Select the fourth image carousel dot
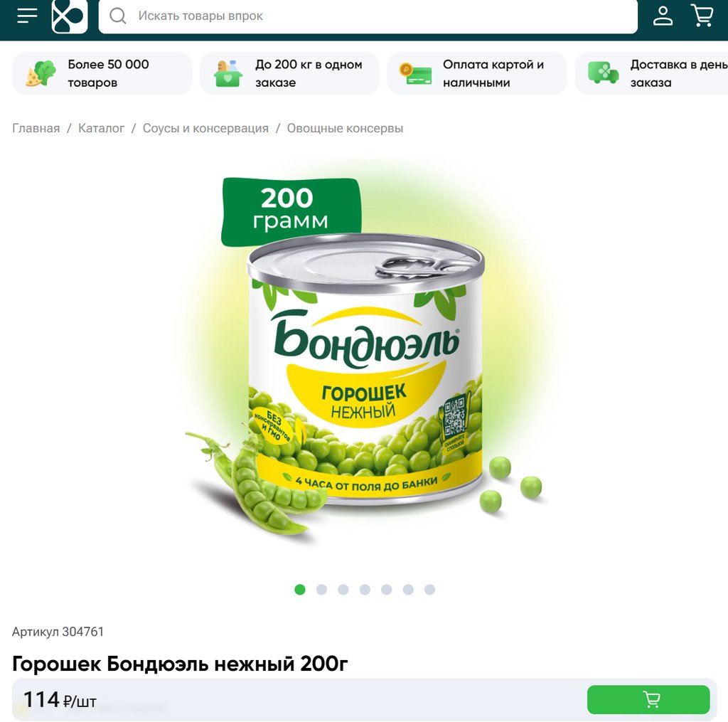This screenshot has width=728, height=722. point(365,590)
